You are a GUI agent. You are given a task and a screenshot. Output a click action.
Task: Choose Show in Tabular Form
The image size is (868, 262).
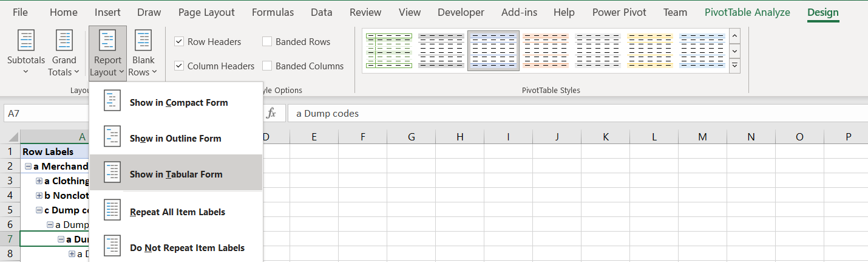coord(176,174)
